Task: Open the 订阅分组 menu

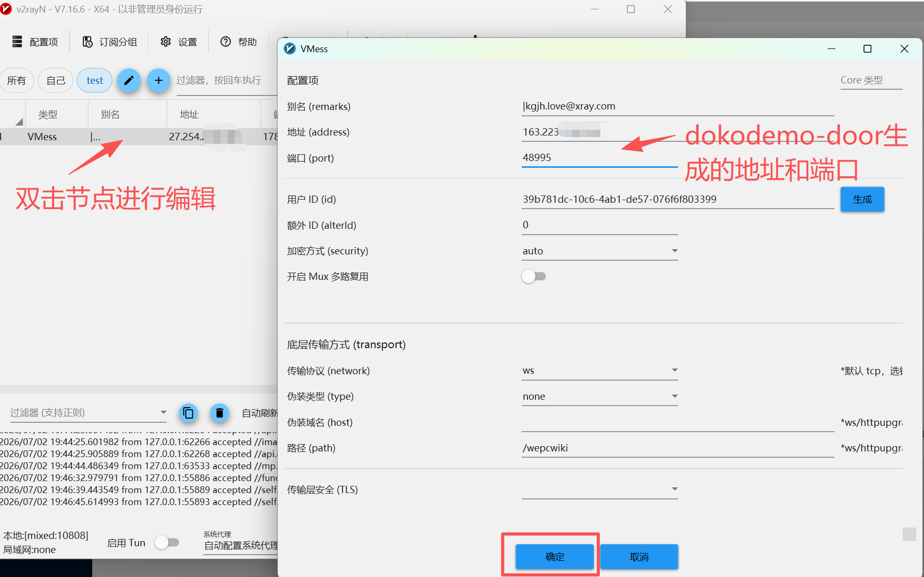Action: [x=110, y=42]
